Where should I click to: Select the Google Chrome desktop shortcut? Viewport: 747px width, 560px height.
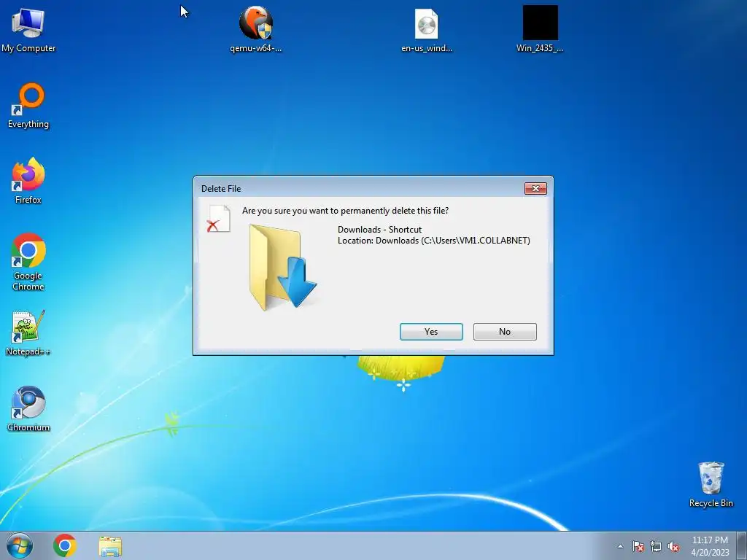click(x=28, y=262)
